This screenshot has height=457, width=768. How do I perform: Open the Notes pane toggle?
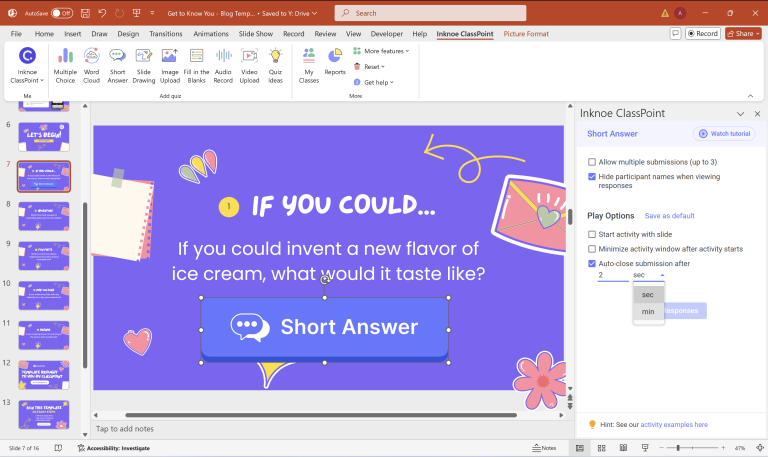pos(544,448)
